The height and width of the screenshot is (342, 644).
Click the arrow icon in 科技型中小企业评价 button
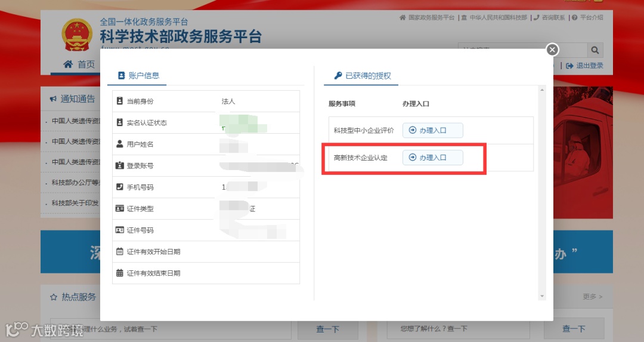[x=413, y=130]
